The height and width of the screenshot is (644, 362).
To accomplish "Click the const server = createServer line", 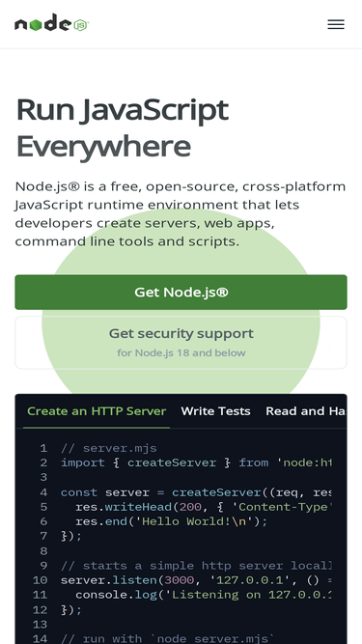I will tap(196, 492).
